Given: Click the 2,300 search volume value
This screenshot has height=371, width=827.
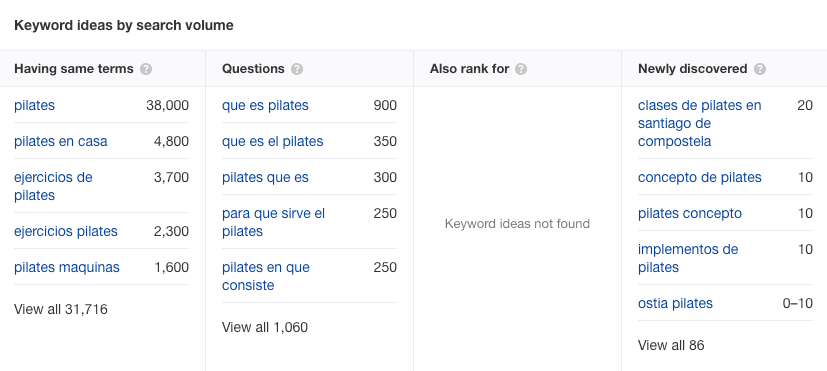Looking at the screenshot, I should click(171, 231).
